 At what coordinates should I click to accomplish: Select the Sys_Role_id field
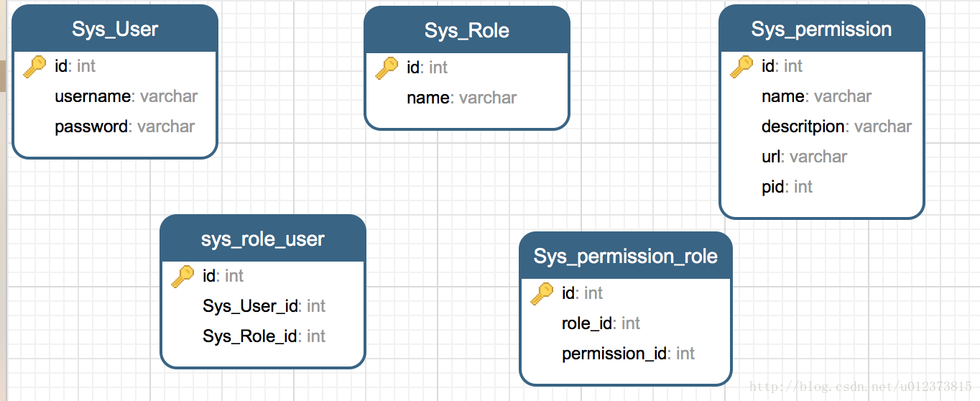264,336
